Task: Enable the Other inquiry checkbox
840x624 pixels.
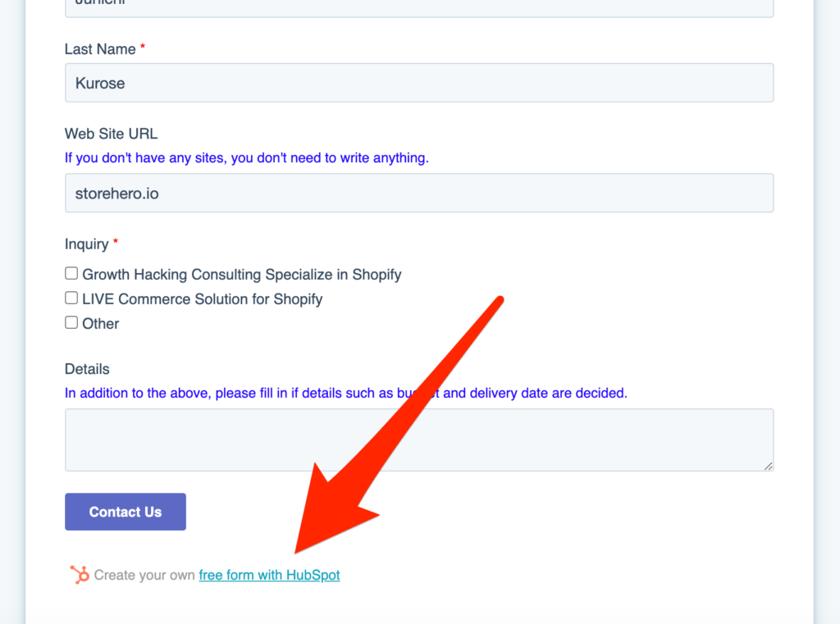Action: [71, 323]
